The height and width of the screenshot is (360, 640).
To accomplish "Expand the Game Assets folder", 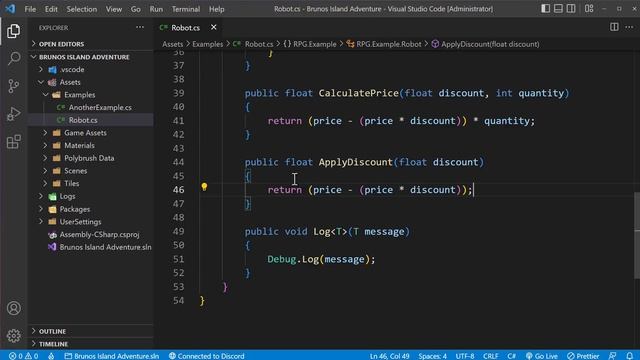I will tap(91, 133).
